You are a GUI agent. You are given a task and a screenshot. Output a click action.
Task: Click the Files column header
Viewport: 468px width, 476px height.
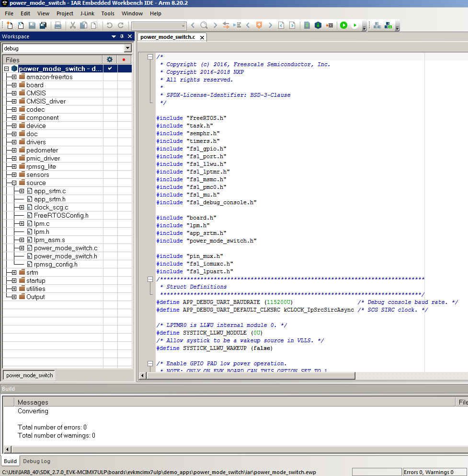point(53,60)
